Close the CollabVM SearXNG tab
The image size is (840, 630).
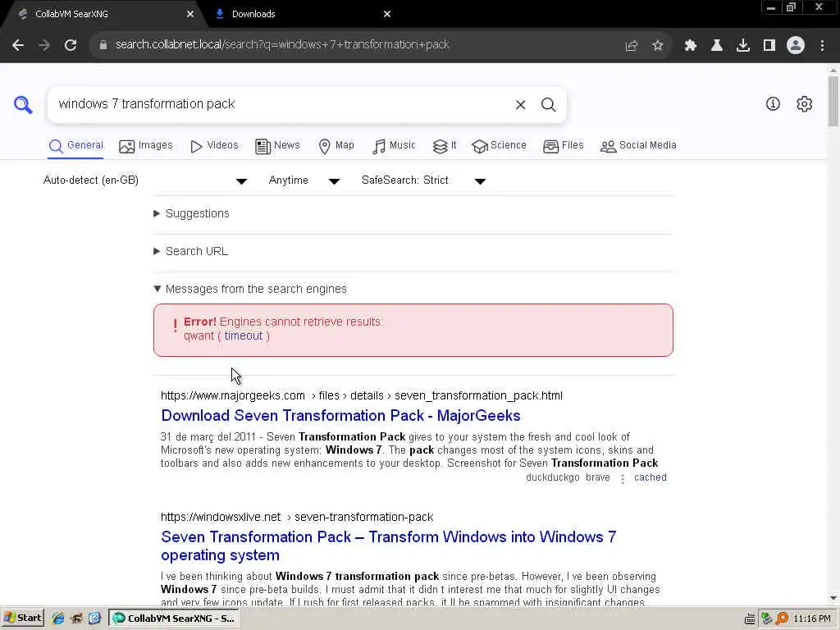pyautogui.click(x=190, y=14)
